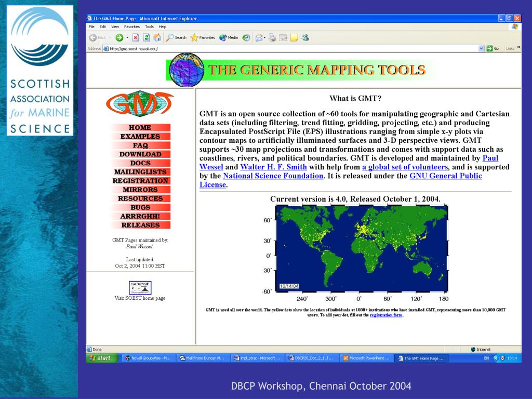Open the ARRRGHH! navigation button
Screen dimensions: 532x399
140,216
